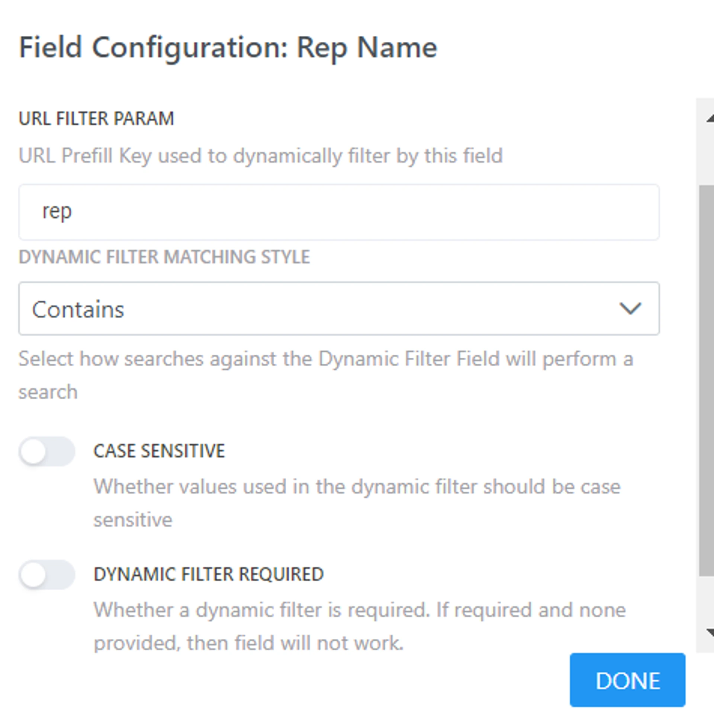Click the vertical scrollbar thumb
Screen dimensions: 714x728
706,380
